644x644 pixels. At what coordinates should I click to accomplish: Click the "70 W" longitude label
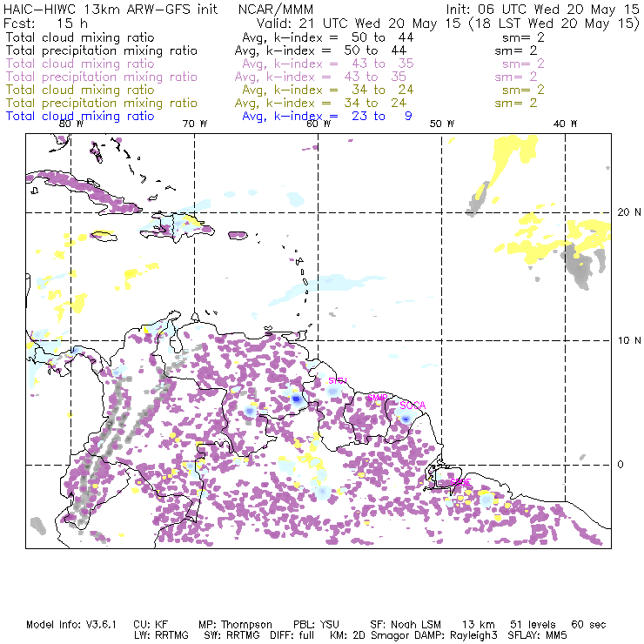pyautogui.click(x=195, y=124)
